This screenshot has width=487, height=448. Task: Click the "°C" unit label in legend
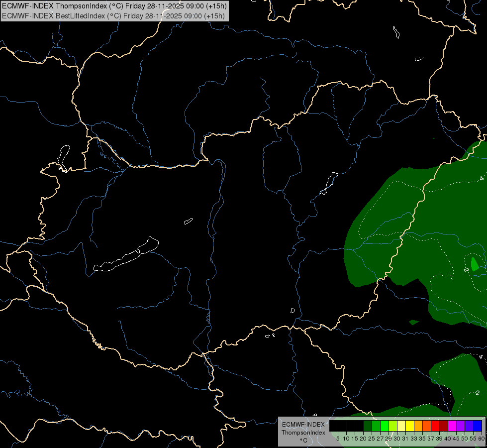[x=304, y=441]
